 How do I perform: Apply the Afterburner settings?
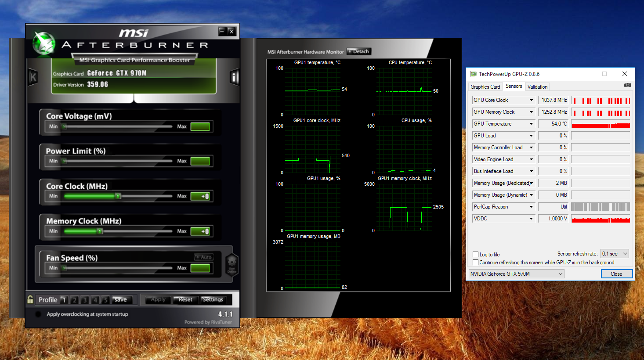tap(158, 299)
